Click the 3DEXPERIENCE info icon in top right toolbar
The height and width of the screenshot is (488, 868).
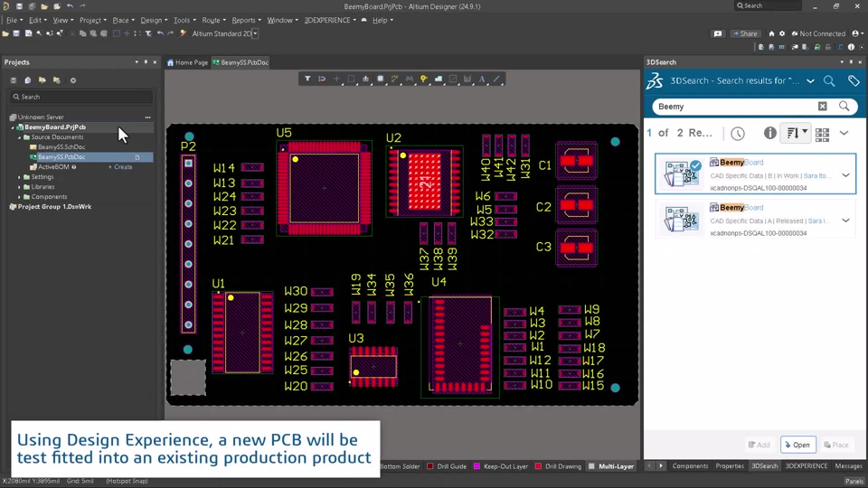(x=851, y=47)
